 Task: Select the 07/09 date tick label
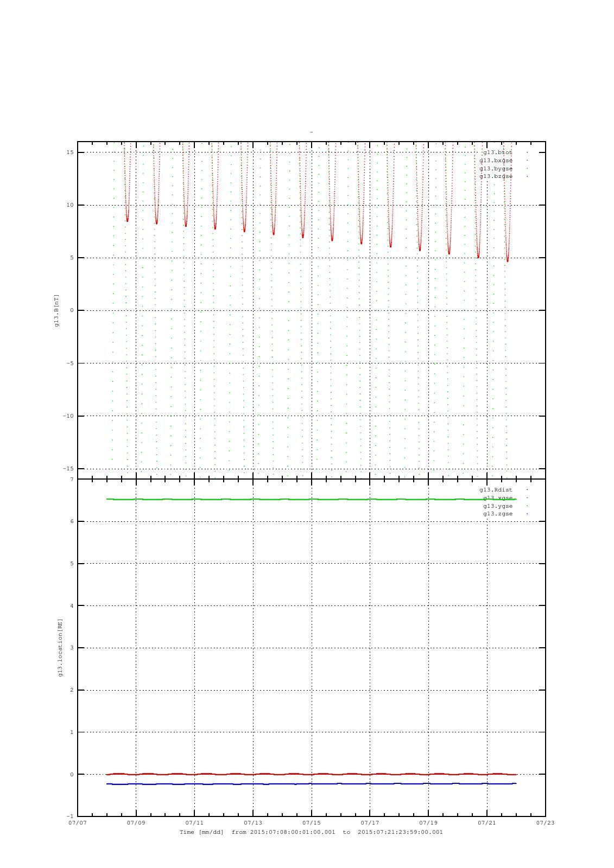[136, 823]
